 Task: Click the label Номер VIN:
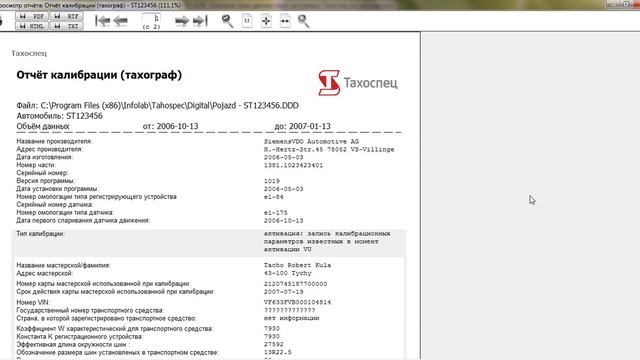(33, 302)
